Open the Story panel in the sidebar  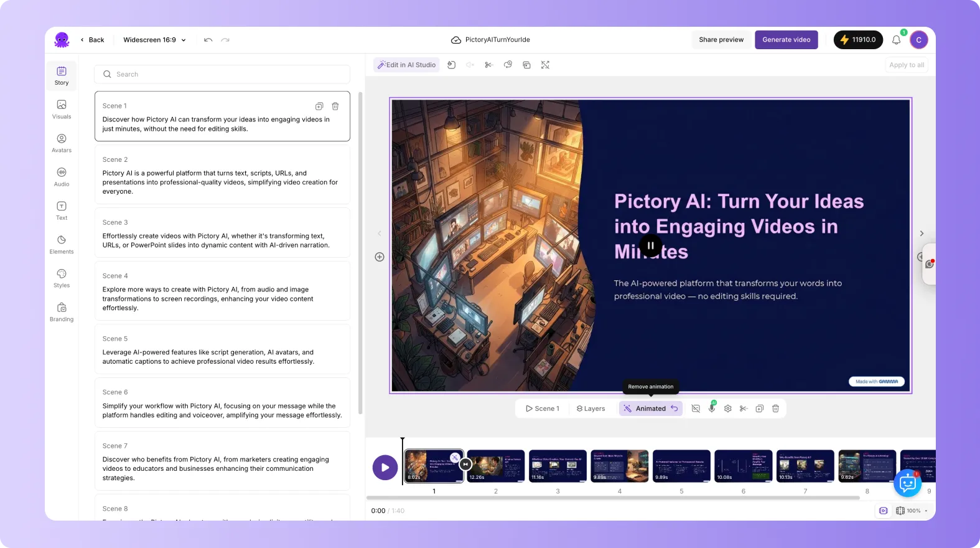click(62, 75)
